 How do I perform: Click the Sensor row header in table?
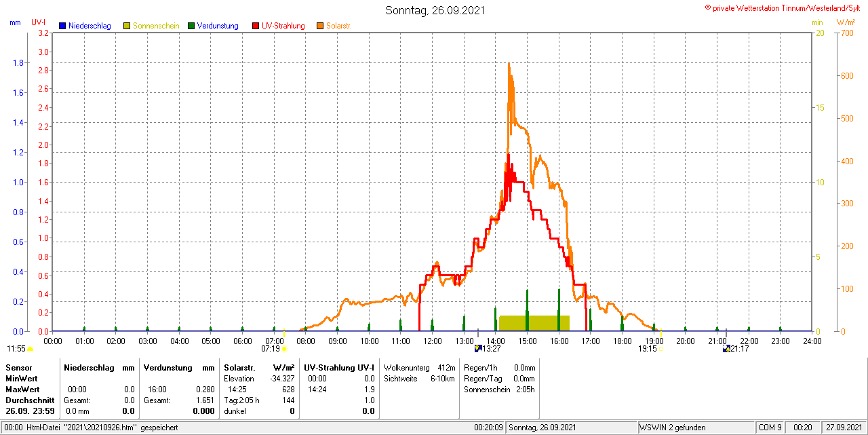tap(18, 367)
